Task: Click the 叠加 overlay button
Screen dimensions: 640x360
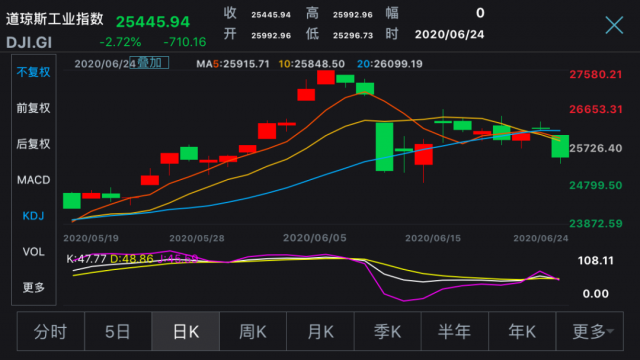Action: pos(149,62)
